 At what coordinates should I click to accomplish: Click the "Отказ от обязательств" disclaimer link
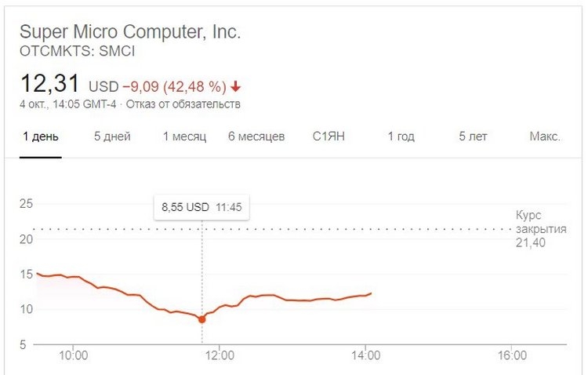coord(183,104)
